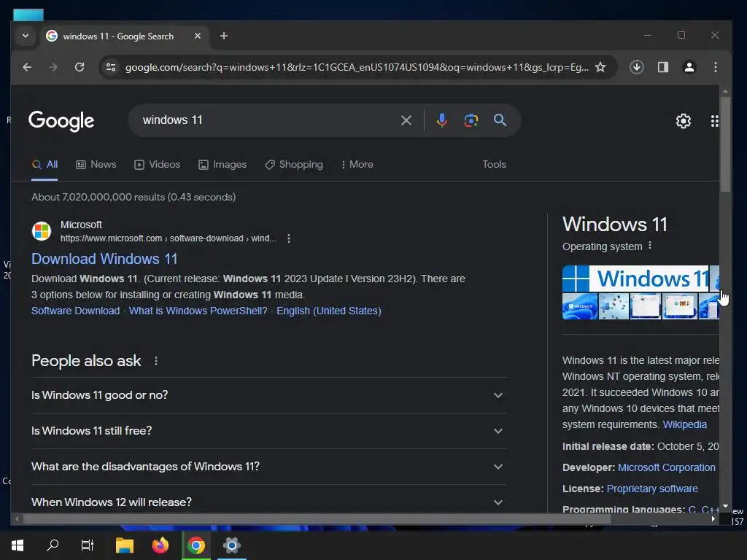
Task: Launch Firefox from the taskbar
Action: click(x=160, y=545)
